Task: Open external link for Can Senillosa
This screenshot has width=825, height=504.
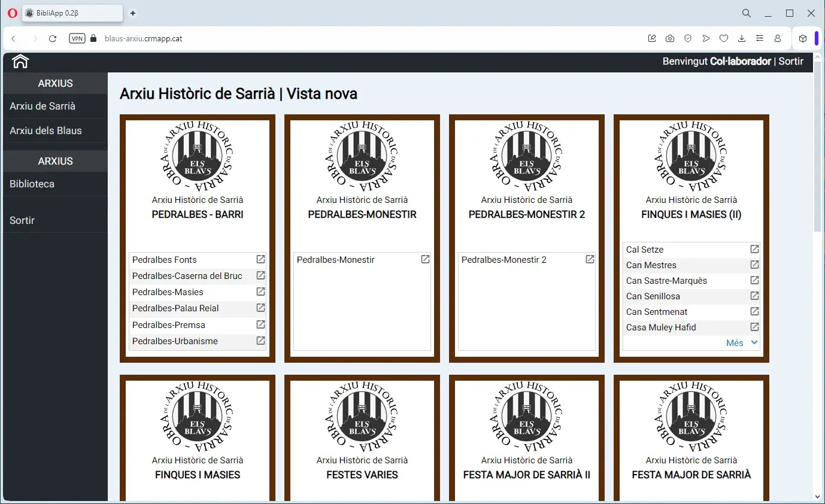Action: 754,296
